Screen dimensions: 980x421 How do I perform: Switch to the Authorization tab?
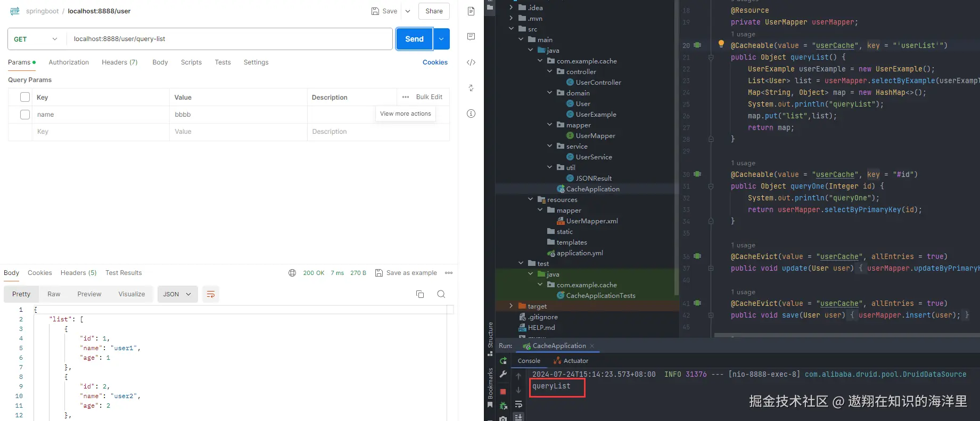click(x=69, y=62)
